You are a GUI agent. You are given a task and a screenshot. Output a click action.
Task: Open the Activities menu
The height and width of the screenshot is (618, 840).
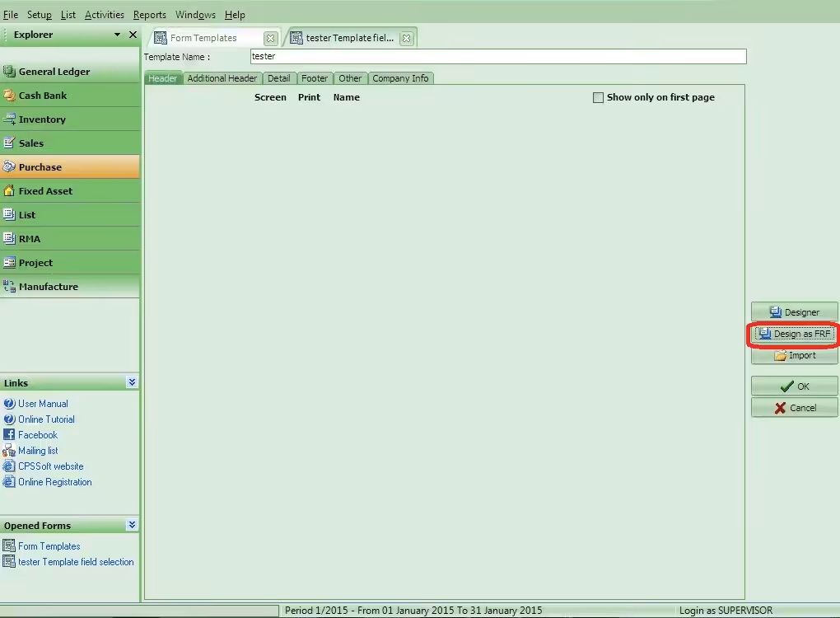[x=105, y=15]
